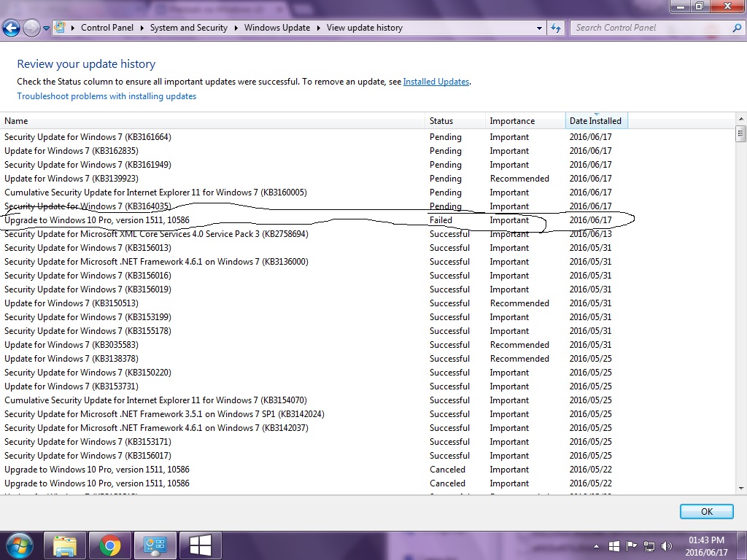Viewport: 747px width, 560px height.
Task: Select Security Update for Windows 7 (KB3155178)
Action: (x=314, y=331)
